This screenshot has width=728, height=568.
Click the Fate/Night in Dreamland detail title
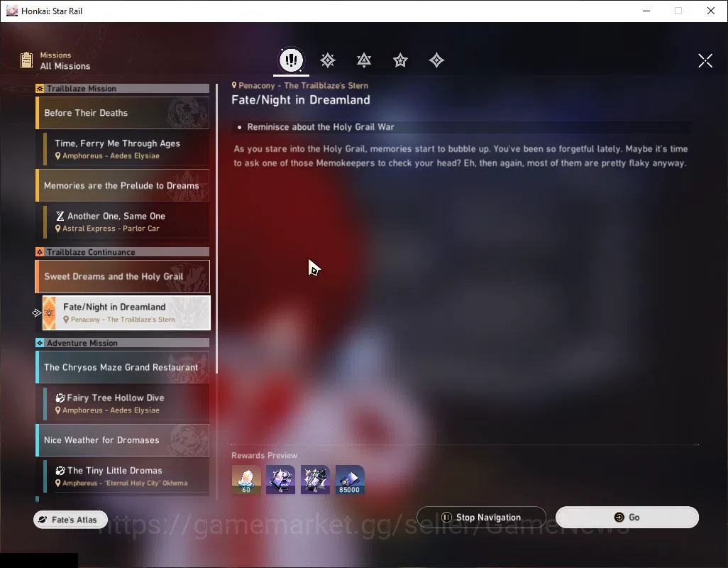(301, 100)
